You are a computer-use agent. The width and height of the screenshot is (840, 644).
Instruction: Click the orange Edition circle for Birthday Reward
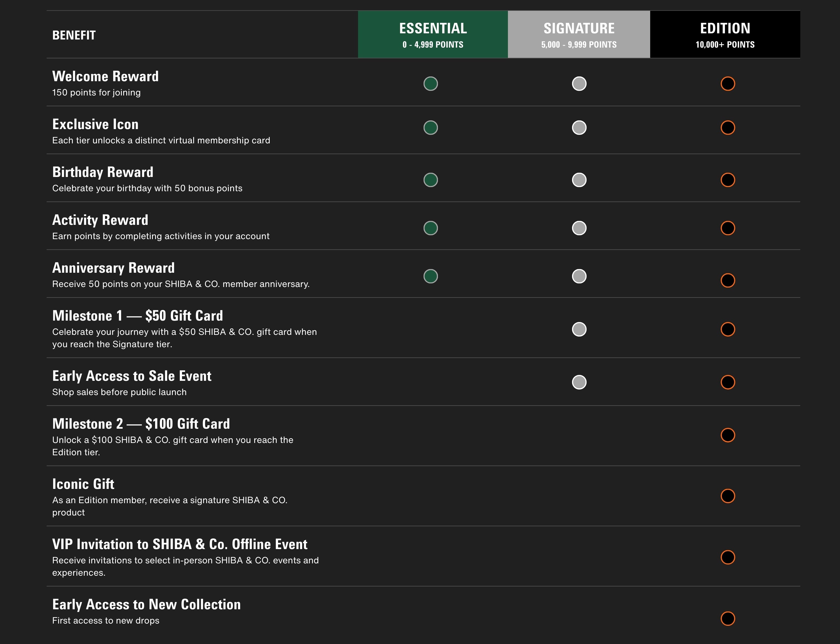tap(727, 180)
